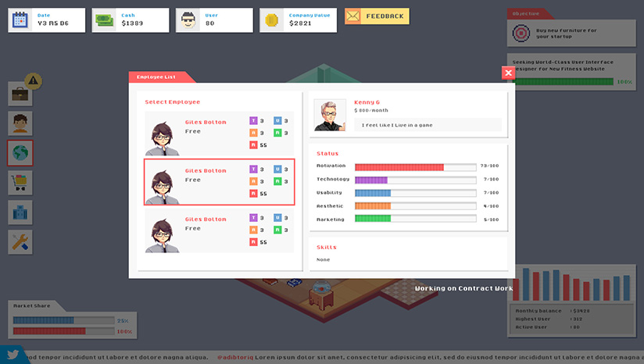The width and height of the screenshot is (644, 364).
Task: Open the @adibtoriq ticker link
Action: [235, 357]
